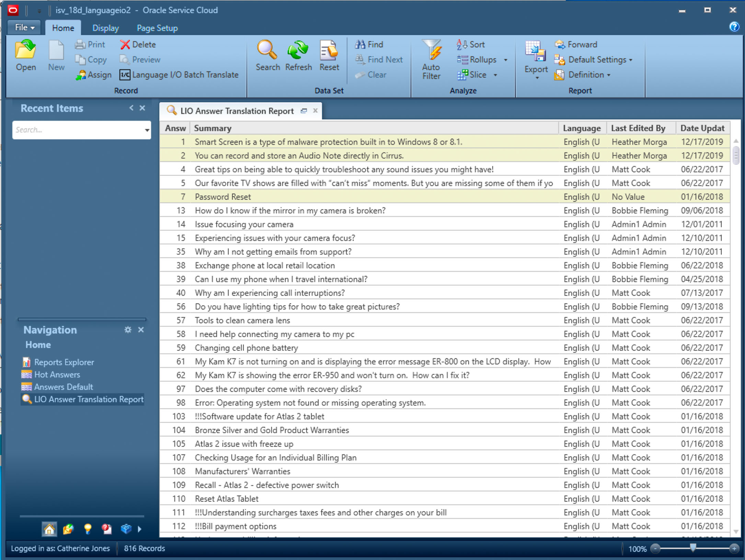The height and width of the screenshot is (560, 745).
Task: Delete the selected record
Action: point(138,45)
